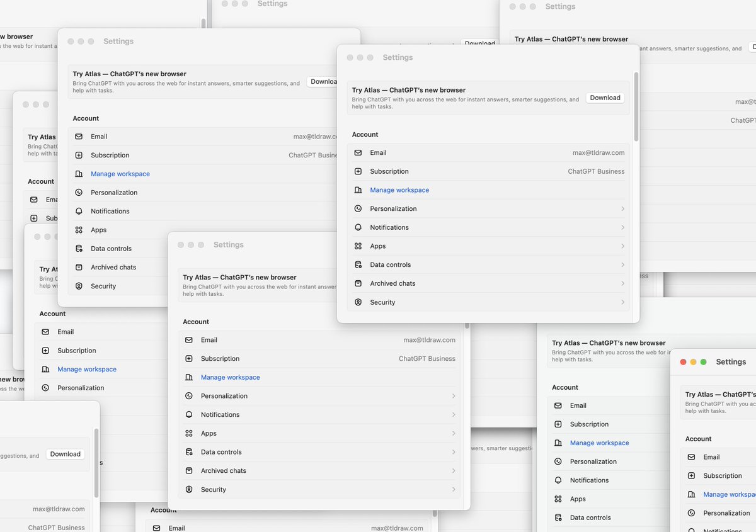
Task: Click Subscription plus icon in the lower front window
Action: (x=189, y=359)
